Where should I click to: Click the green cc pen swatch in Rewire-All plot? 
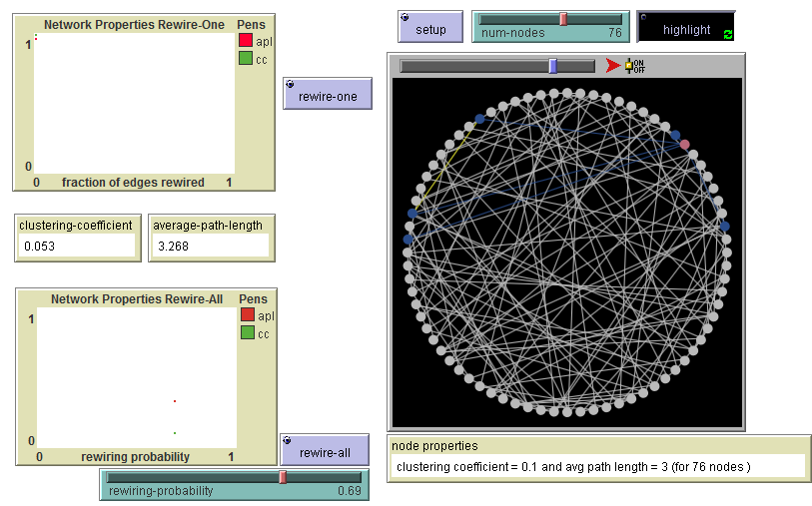point(248,332)
